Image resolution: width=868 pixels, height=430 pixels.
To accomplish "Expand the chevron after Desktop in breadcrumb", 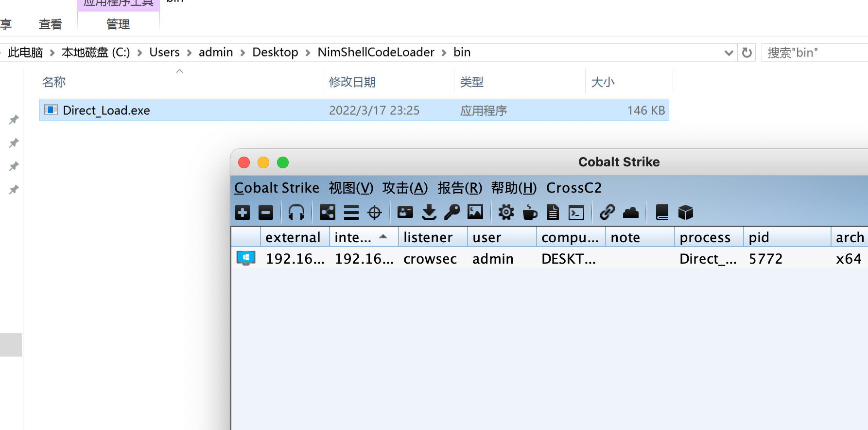I will point(308,53).
